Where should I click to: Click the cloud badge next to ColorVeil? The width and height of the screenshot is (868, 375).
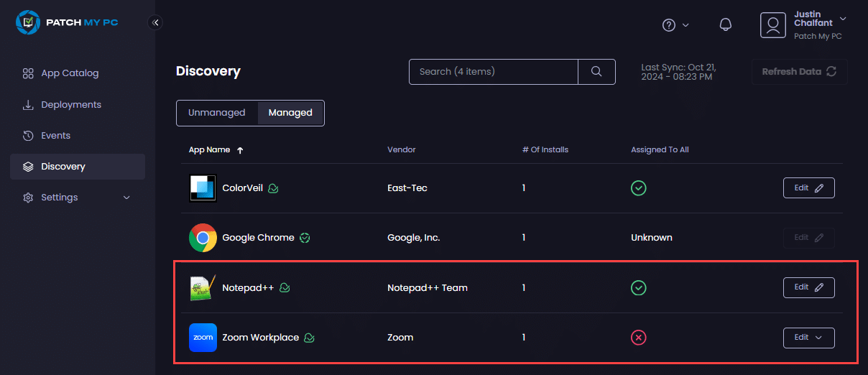click(x=274, y=188)
